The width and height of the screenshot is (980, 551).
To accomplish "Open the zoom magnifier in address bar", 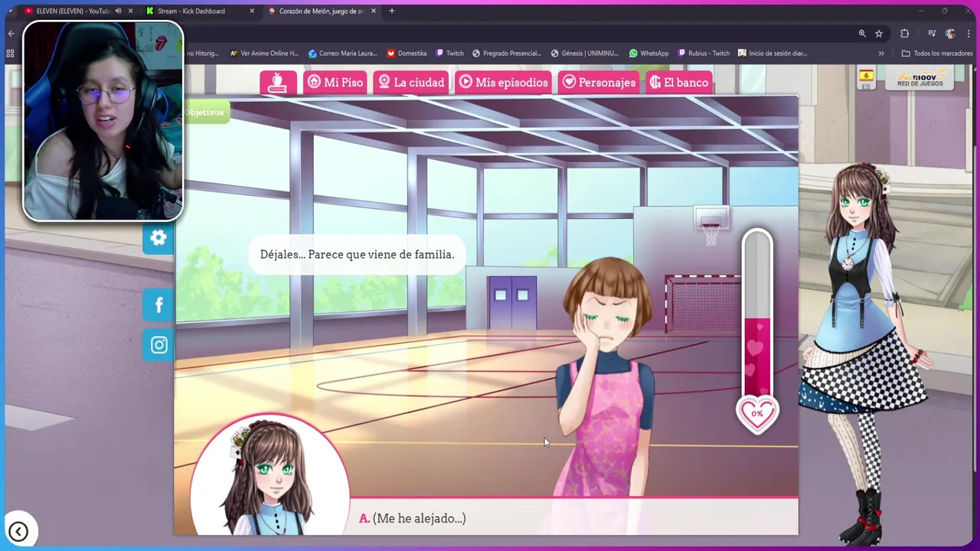I will pyautogui.click(x=862, y=33).
